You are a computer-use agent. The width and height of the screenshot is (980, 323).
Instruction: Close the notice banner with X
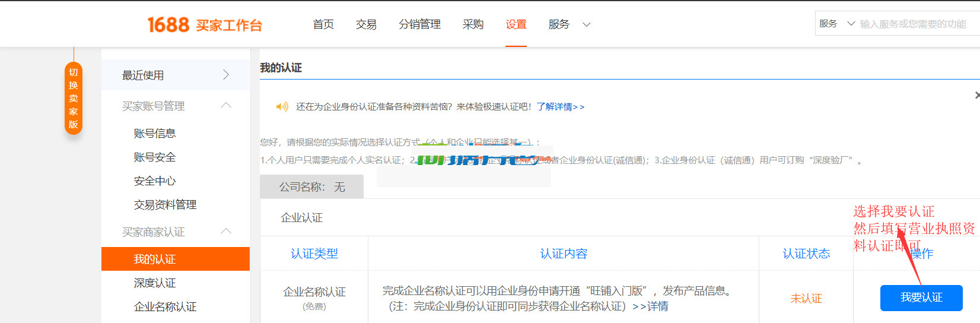coord(976,95)
